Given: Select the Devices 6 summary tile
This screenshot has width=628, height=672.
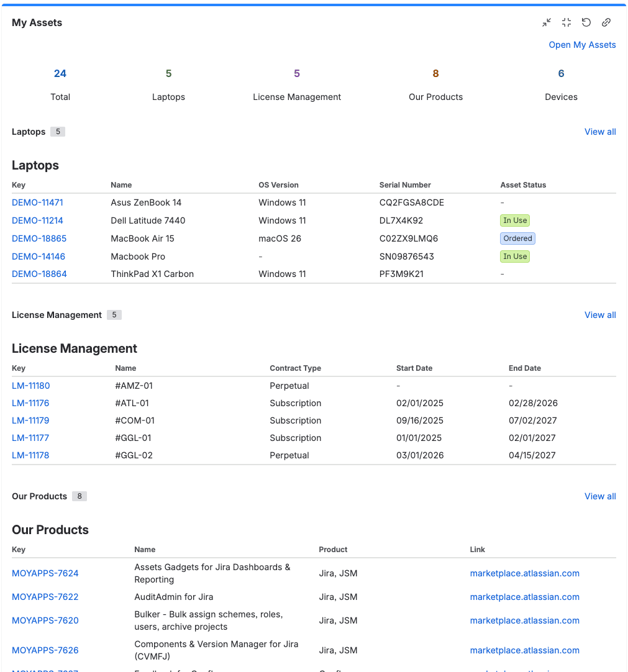Looking at the screenshot, I should (x=561, y=85).
